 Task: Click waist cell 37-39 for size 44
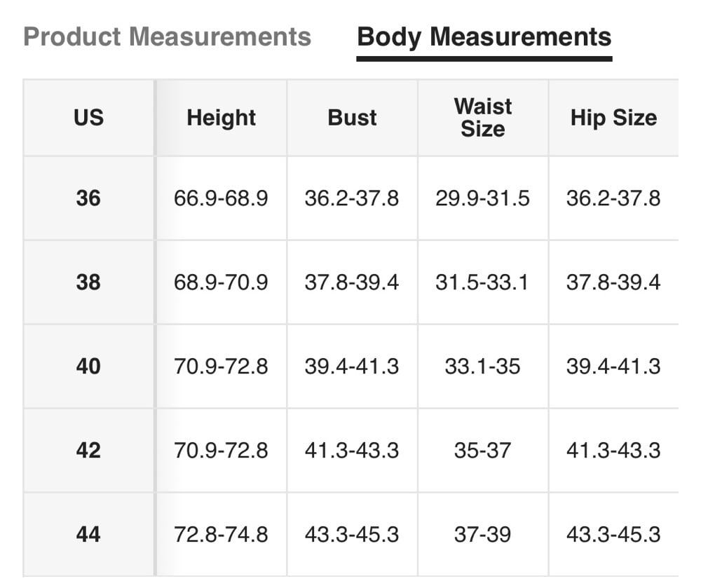coord(483,535)
